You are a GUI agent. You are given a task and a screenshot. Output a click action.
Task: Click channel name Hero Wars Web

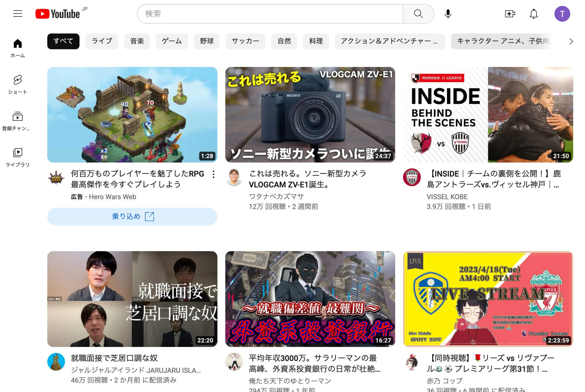[112, 197]
